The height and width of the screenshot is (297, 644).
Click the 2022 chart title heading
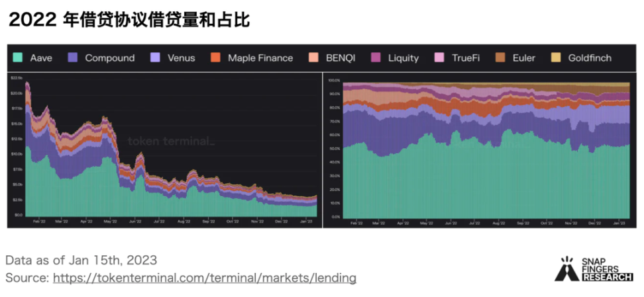click(x=129, y=20)
